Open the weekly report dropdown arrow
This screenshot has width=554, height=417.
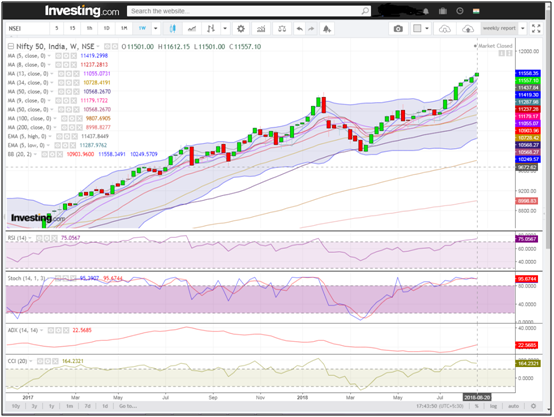(523, 29)
